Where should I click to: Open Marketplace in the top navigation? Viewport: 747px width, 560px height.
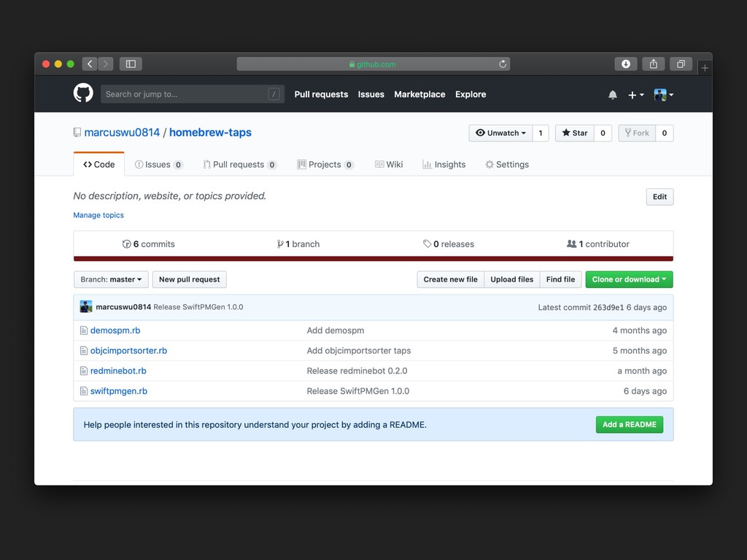click(419, 94)
